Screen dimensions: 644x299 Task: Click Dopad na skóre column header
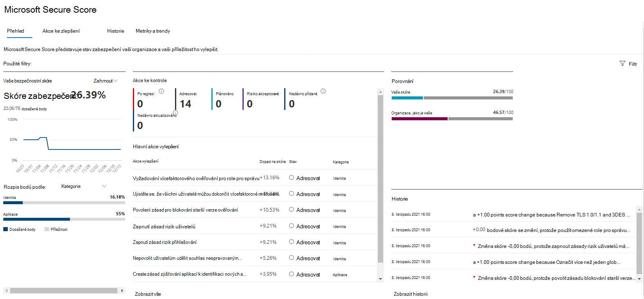pos(272,162)
